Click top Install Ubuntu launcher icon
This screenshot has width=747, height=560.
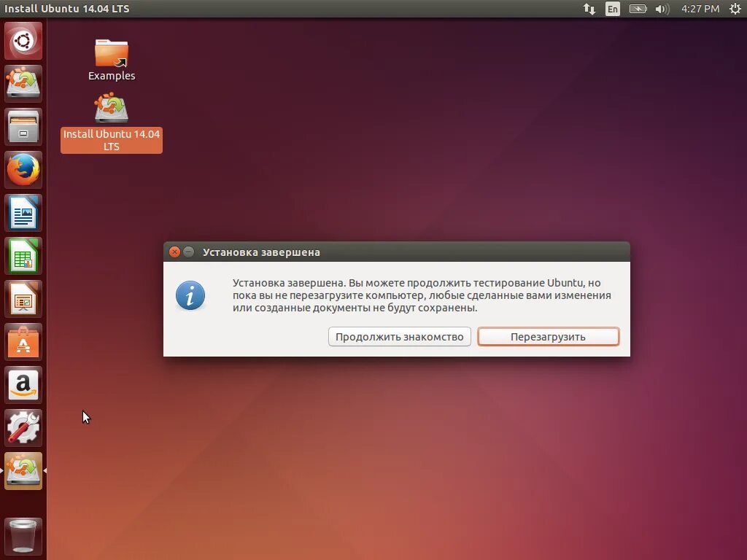point(23,84)
